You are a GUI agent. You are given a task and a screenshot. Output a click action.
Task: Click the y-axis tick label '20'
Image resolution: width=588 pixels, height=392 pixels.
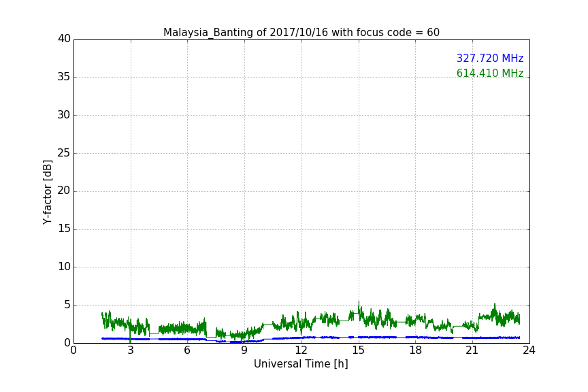[x=64, y=191]
